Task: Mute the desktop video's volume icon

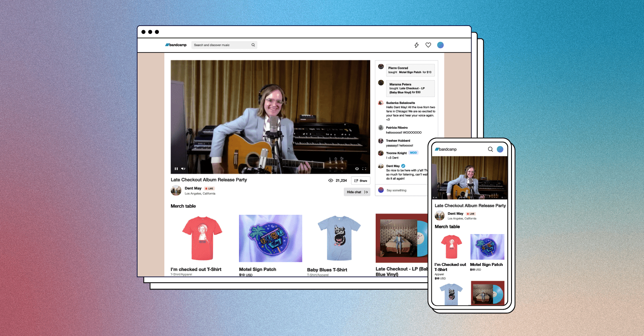Action: tap(183, 169)
